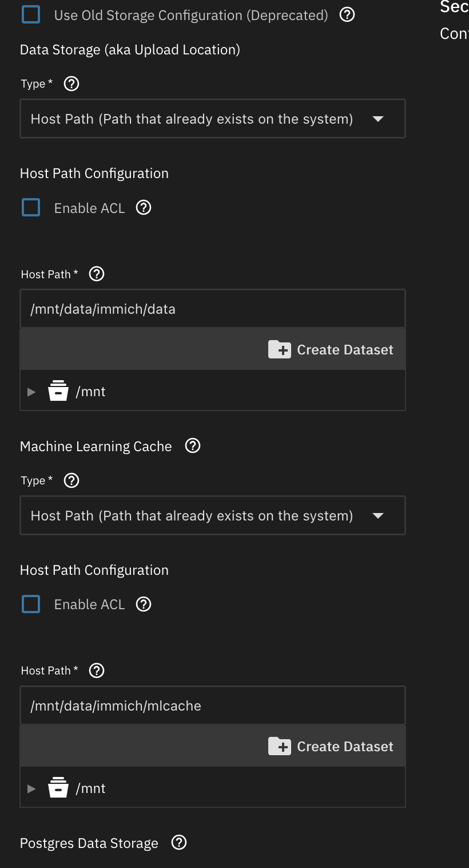Tick Enable ACL under Data Storage
469x868 pixels.
(31, 208)
